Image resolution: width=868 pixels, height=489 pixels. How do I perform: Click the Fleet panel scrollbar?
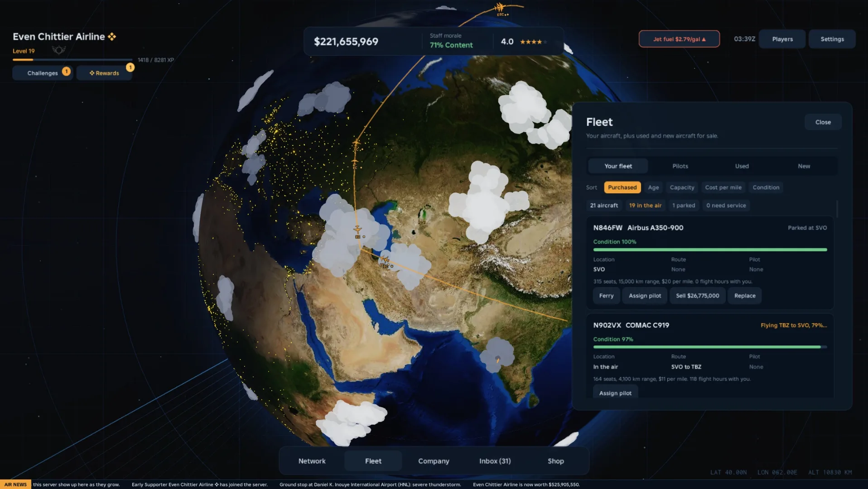pyautogui.click(x=837, y=209)
